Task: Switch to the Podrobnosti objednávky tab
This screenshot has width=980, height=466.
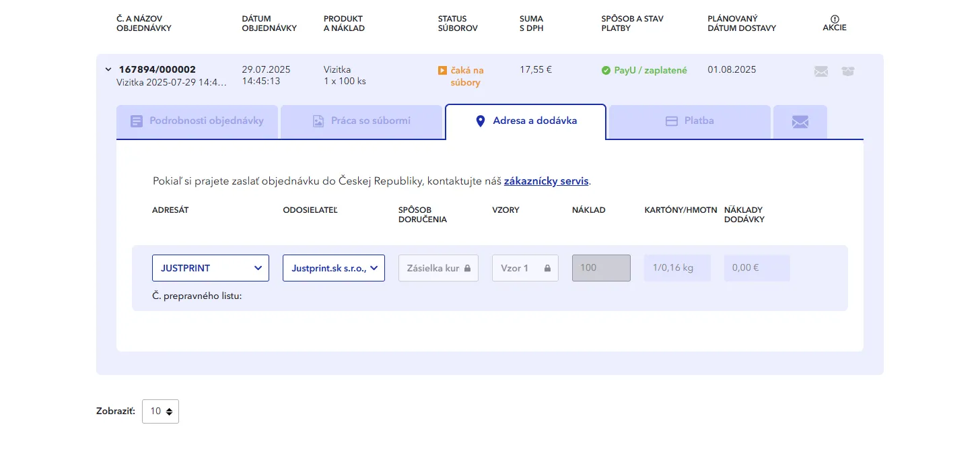Action: [197, 121]
